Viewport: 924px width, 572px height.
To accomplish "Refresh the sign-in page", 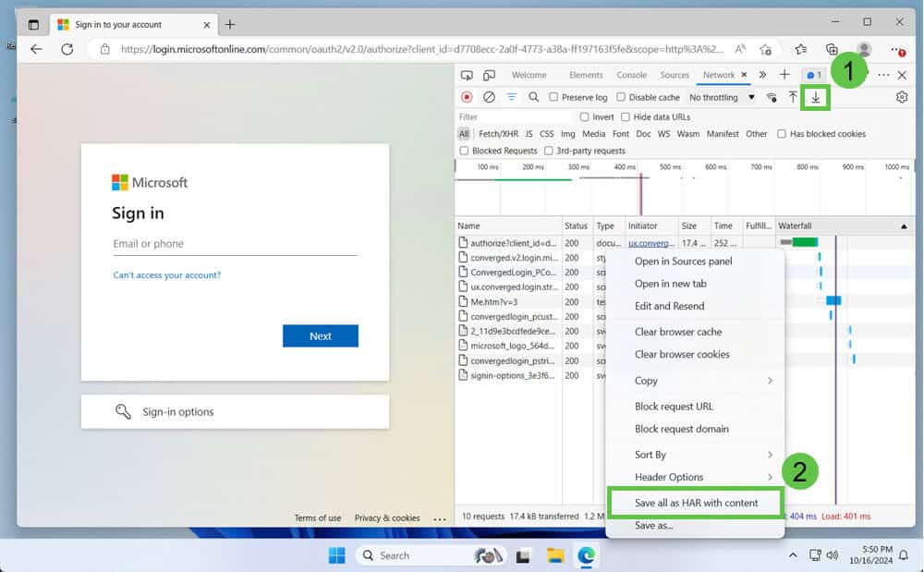I will (67, 50).
